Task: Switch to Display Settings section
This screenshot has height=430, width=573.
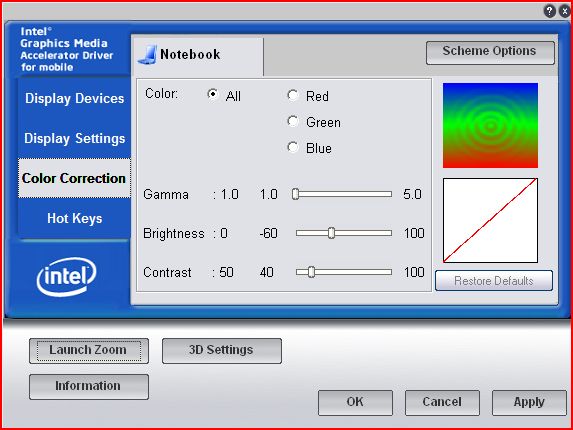Action: point(75,138)
